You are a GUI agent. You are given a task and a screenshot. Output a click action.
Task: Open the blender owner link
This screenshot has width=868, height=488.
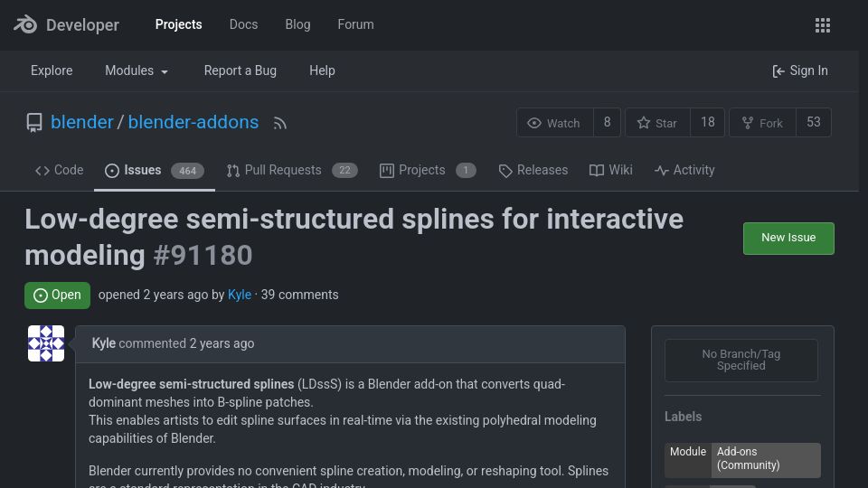[x=82, y=122]
